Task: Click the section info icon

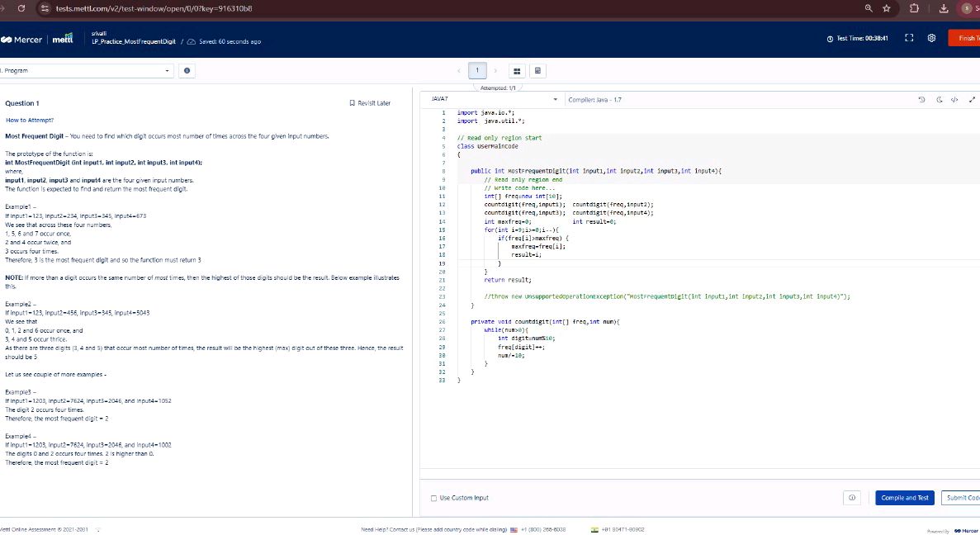Action: tap(188, 71)
